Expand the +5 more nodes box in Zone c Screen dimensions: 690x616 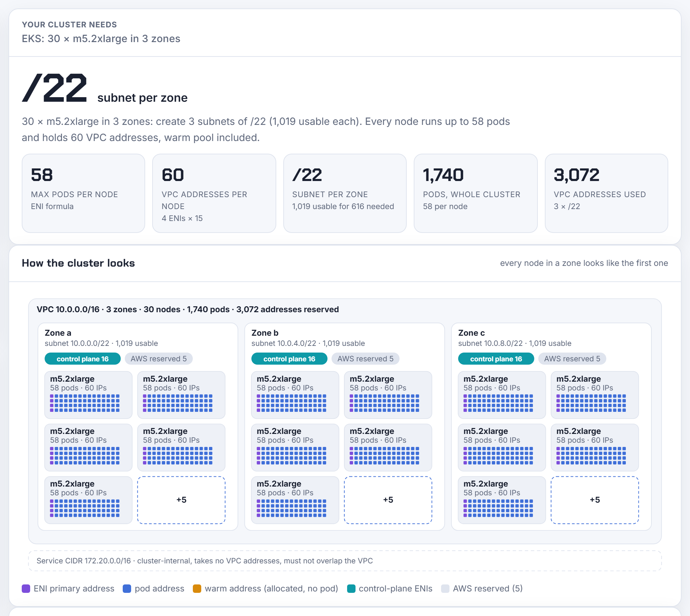[x=595, y=500]
